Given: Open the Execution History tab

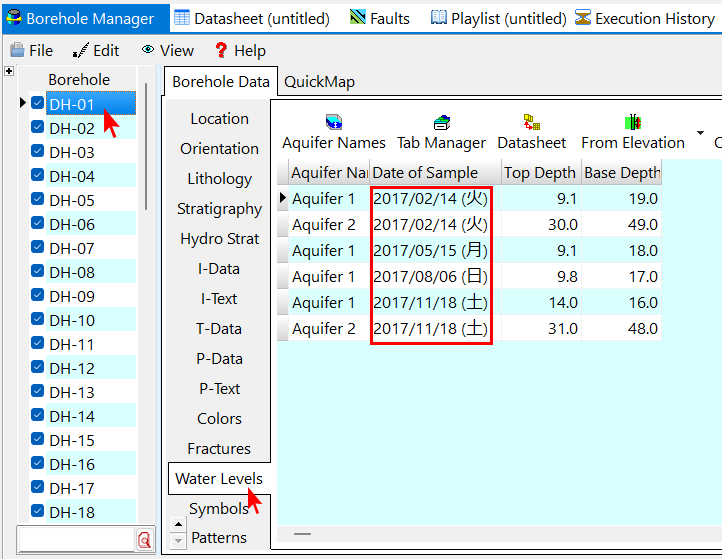Looking at the screenshot, I should 645,18.
